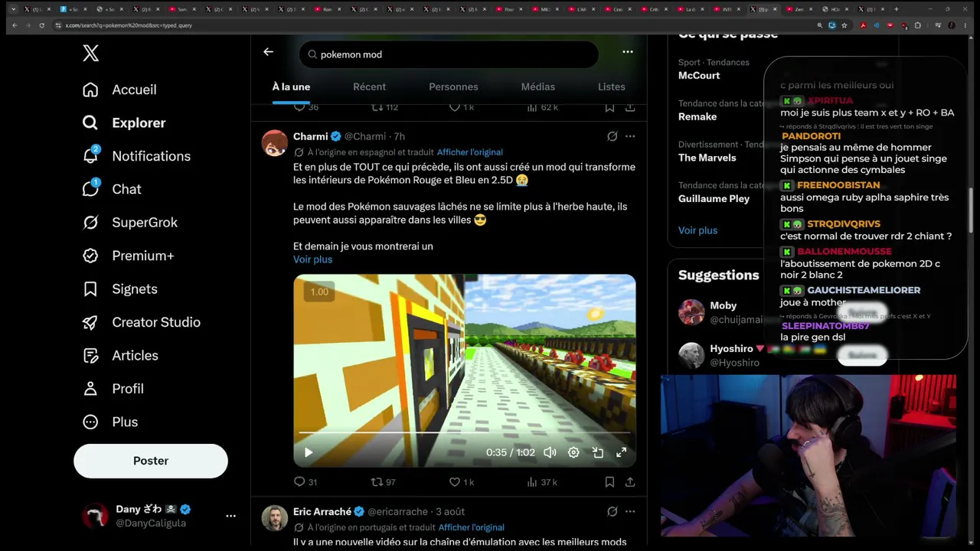Open the Plus menu in the sidebar
The width and height of the screenshot is (980, 551).
click(x=110, y=422)
